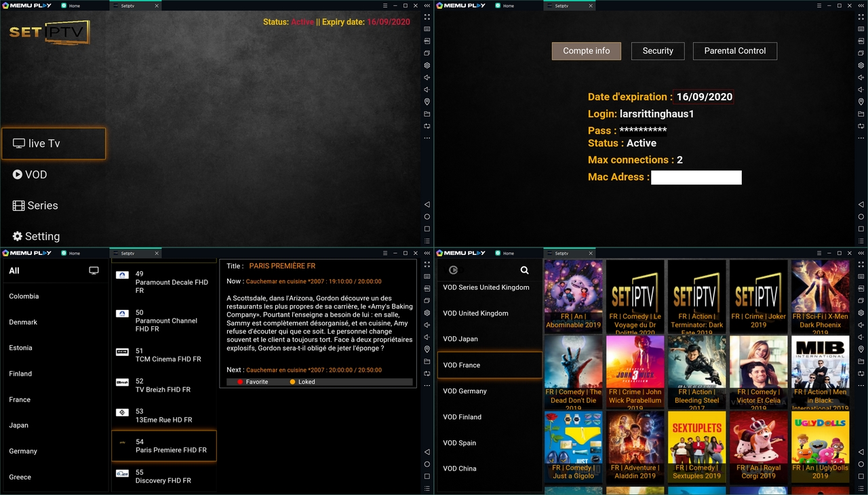The width and height of the screenshot is (868, 495).
Task: Select VOD France category
Action: [x=490, y=365]
